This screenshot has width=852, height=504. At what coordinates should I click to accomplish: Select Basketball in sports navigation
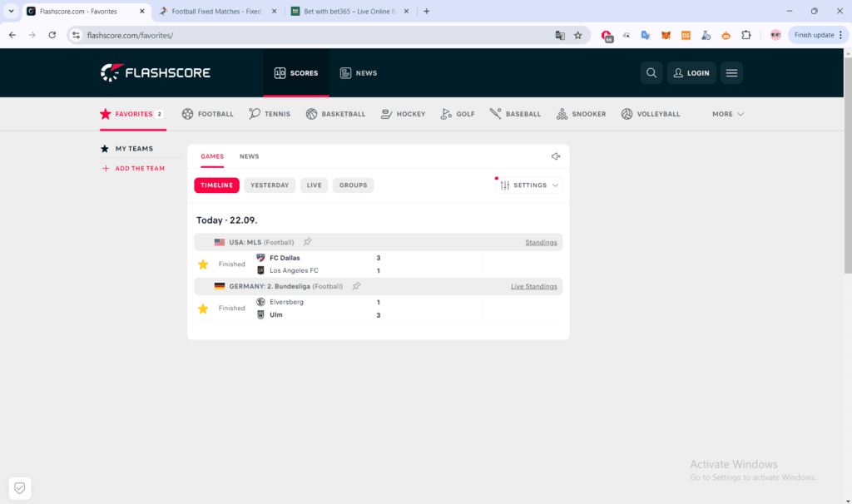click(335, 114)
